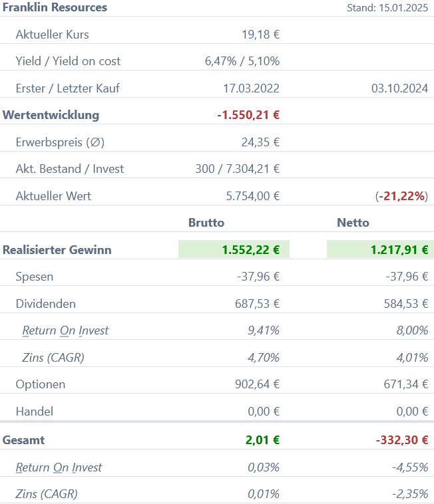Select the Erwerbspreis (Ø) label

point(60,142)
